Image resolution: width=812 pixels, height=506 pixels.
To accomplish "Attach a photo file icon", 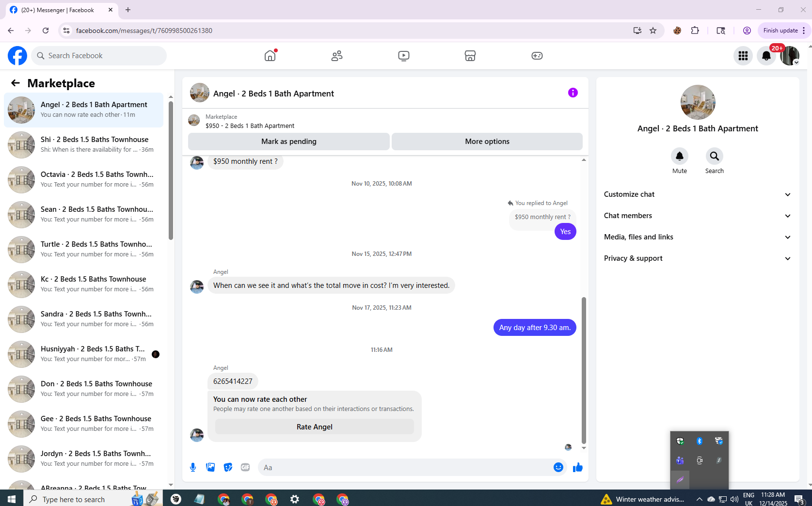I will click(x=210, y=467).
